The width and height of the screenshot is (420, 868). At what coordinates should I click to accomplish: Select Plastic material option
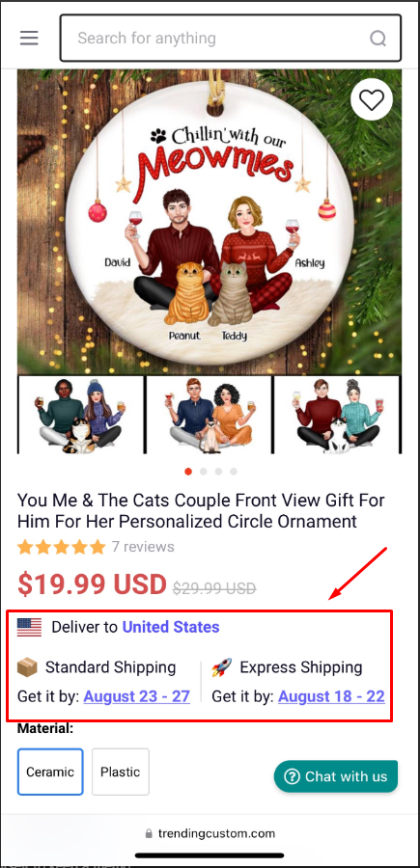tap(121, 772)
